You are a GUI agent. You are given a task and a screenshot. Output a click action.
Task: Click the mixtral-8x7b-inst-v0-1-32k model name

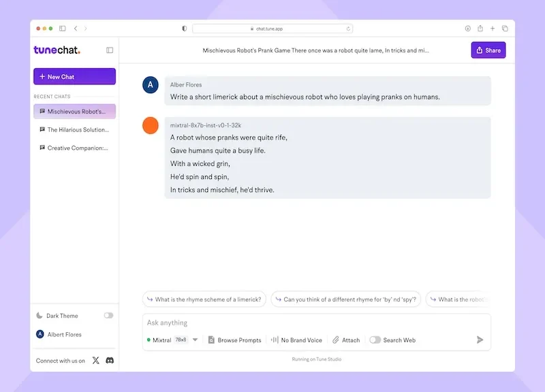pos(206,125)
